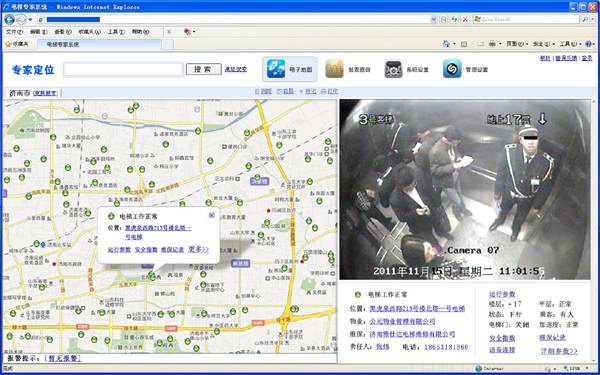Close the elevator info popup on map
Screen dimensions: 600x375
211,215
